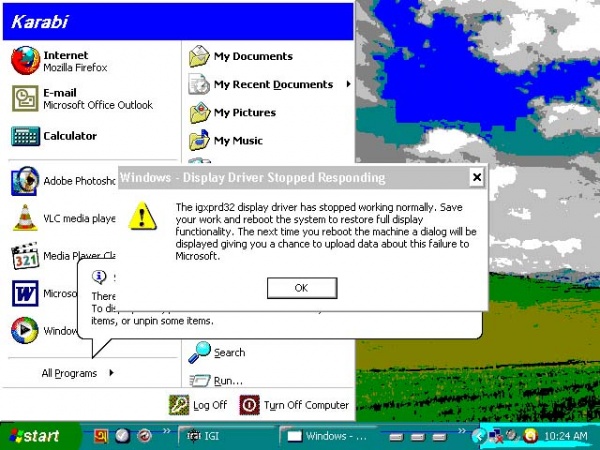
Task: Switch to the IGI taskbar window
Action: [x=227, y=436]
